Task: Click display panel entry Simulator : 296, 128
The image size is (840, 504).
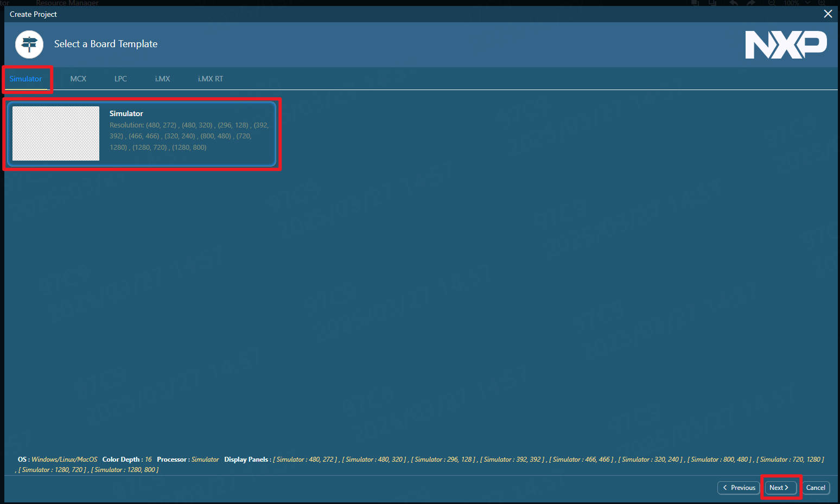Action: click(443, 460)
